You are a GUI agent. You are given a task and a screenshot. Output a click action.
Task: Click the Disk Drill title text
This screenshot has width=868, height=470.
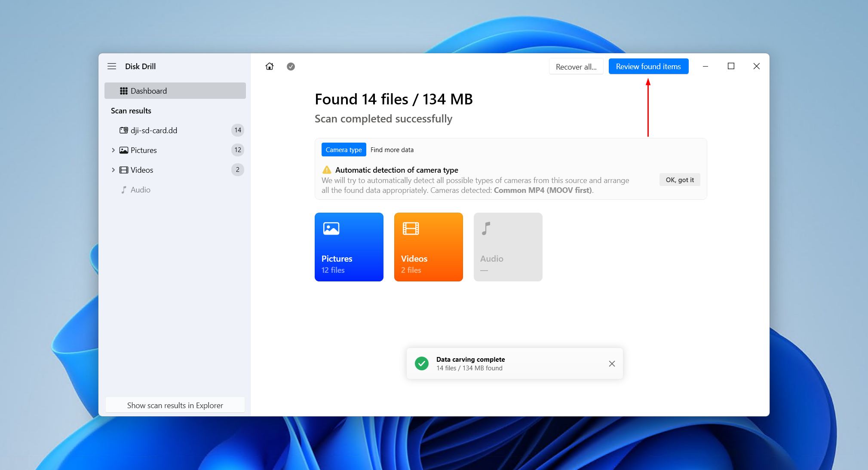pyautogui.click(x=141, y=66)
